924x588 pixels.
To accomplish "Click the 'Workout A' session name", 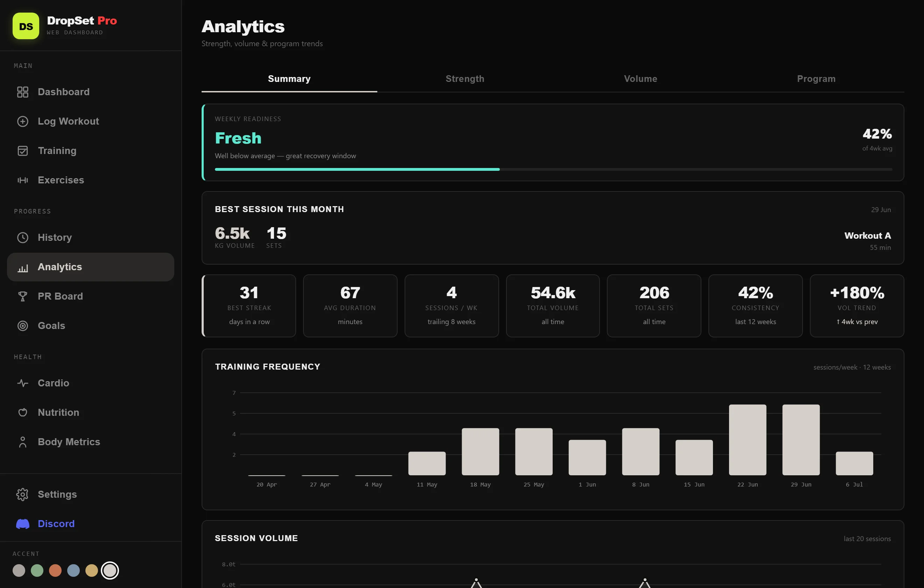I will [868, 236].
